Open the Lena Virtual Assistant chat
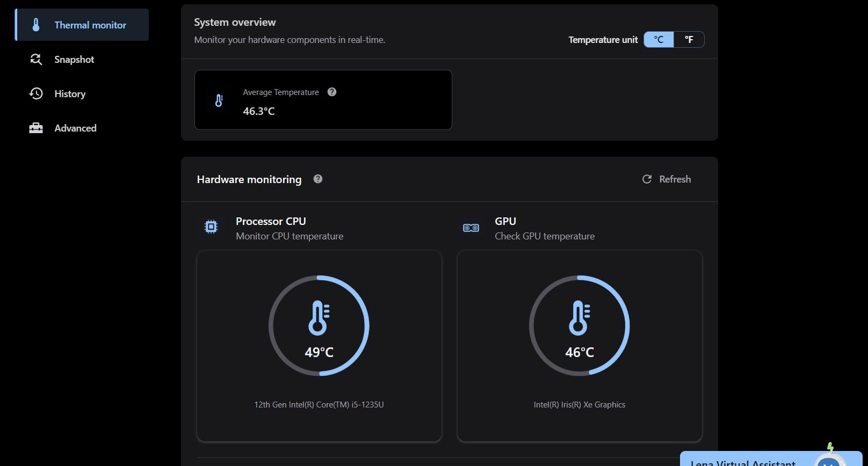The height and width of the screenshot is (466, 868). 771,459
